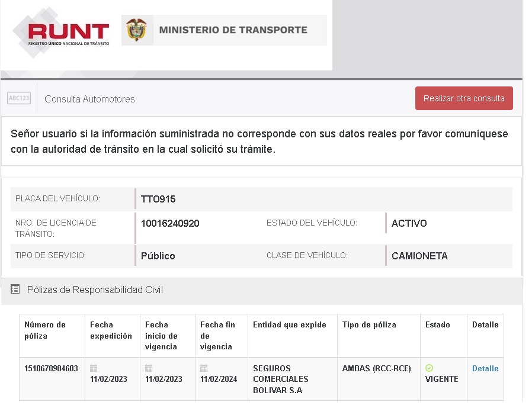Screen dimensions: 532x418
Task: Click the Colombian coat of arms emblem
Action: (137, 30)
